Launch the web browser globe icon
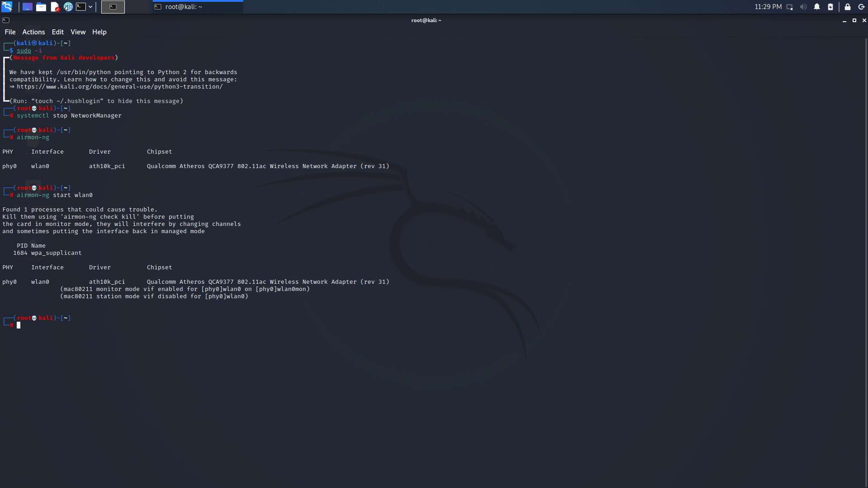This screenshot has height=488, width=868. tap(68, 7)
